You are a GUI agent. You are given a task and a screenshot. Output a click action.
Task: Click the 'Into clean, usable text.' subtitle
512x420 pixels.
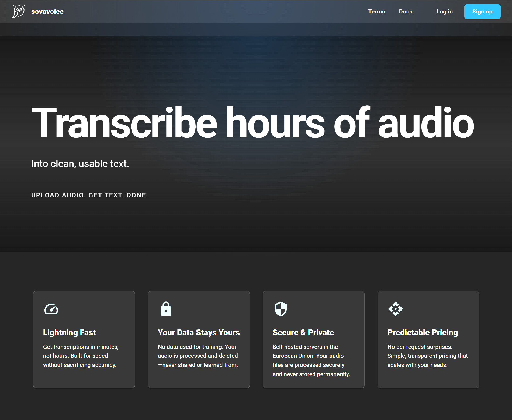pos(80,164)
